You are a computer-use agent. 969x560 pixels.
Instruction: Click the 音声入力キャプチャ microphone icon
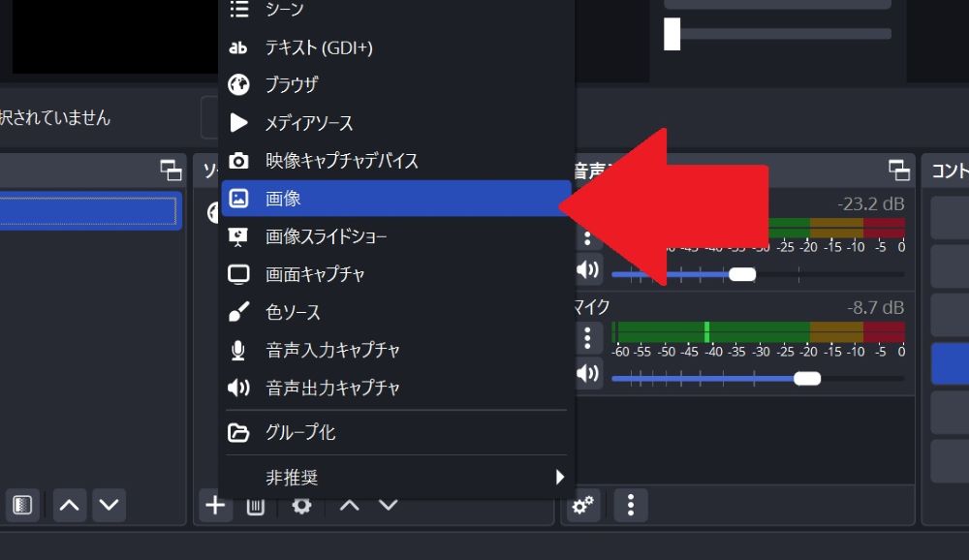click(238, 350)
